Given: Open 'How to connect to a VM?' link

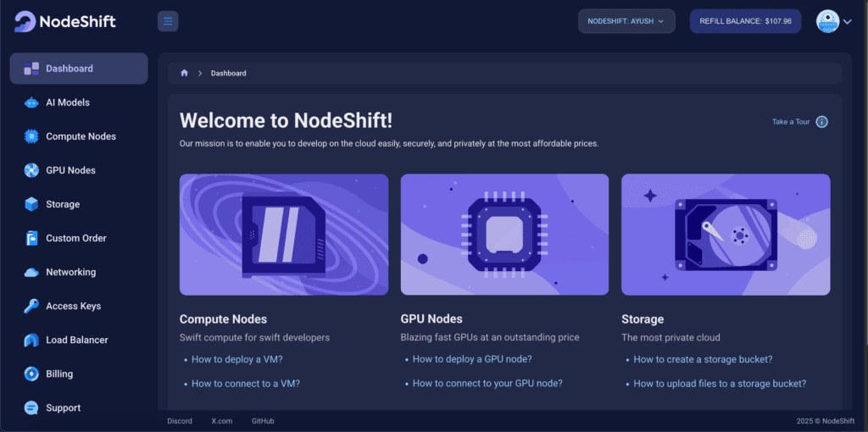Looking at the screenshot, I should click(x=246, y=384).
